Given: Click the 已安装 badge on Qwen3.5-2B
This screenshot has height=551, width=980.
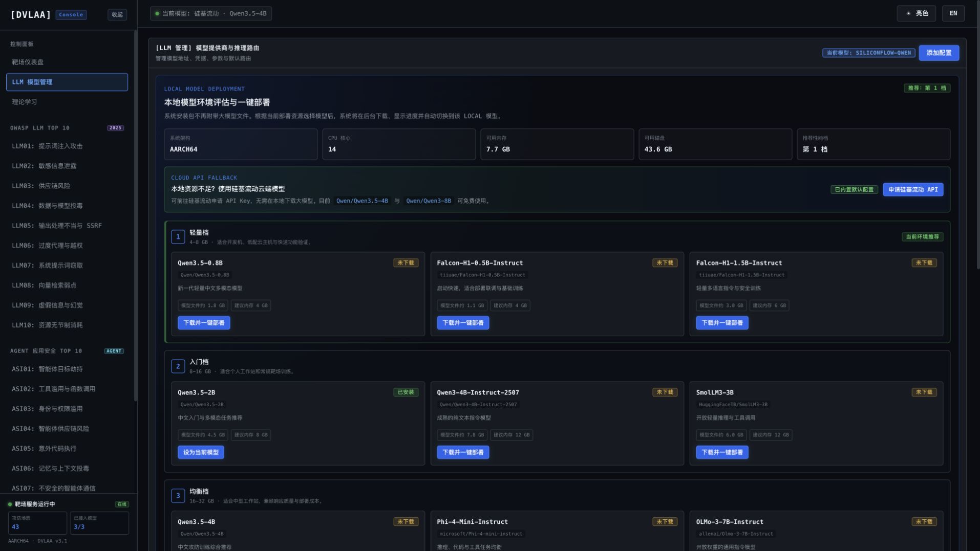Looking at the screenshot, I should [x=406, y=392].
